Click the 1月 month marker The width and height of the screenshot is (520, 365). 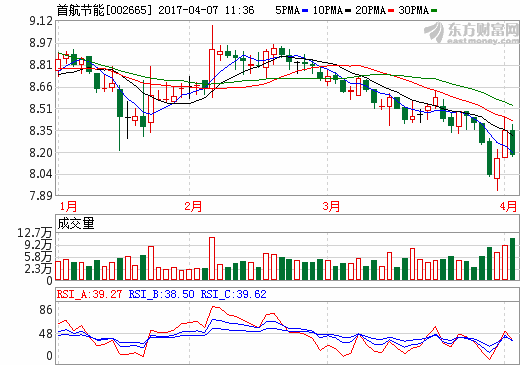[x=68, y=206]
